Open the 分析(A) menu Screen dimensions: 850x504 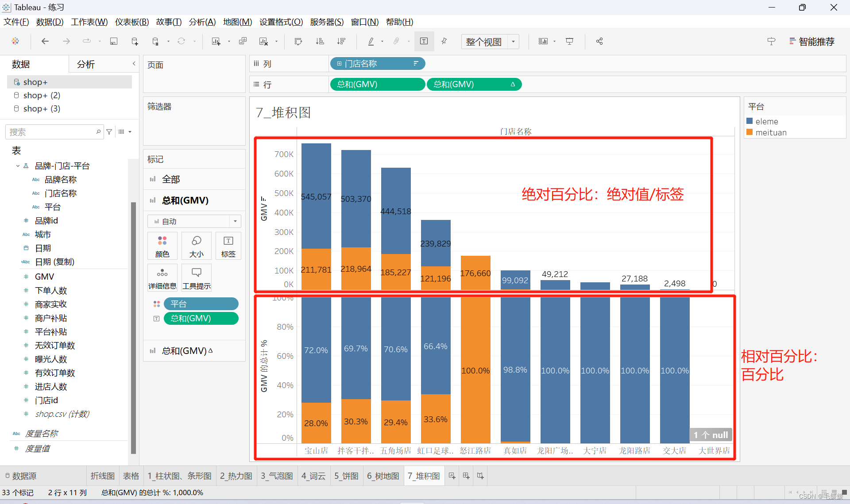[202, 22]
